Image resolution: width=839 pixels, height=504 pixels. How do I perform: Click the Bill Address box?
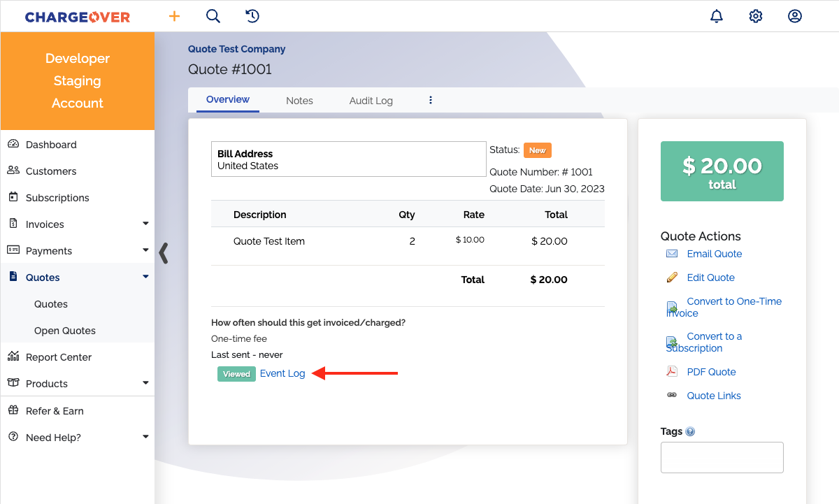click(349, 159)
